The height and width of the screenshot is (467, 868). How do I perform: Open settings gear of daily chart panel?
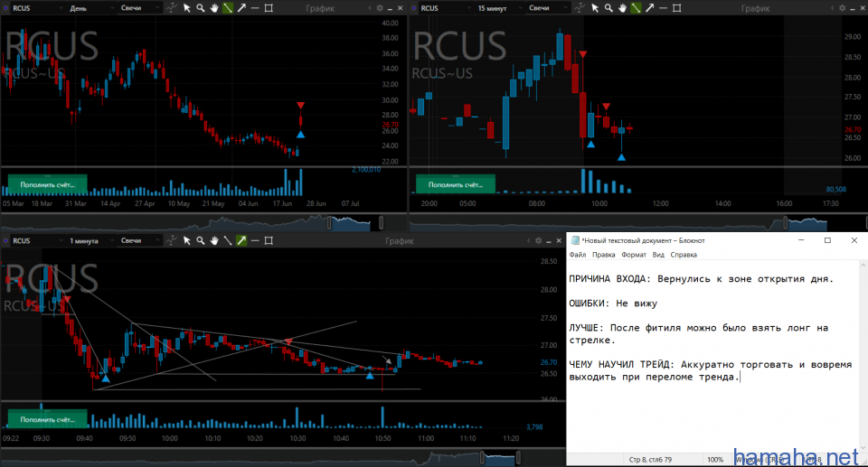[380, 8]
